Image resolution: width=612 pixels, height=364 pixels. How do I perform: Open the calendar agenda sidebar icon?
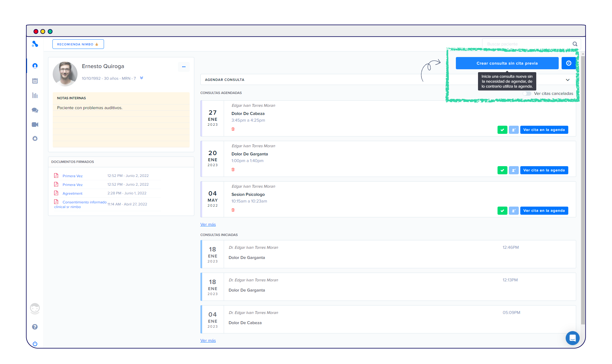(x=35, y=81)
